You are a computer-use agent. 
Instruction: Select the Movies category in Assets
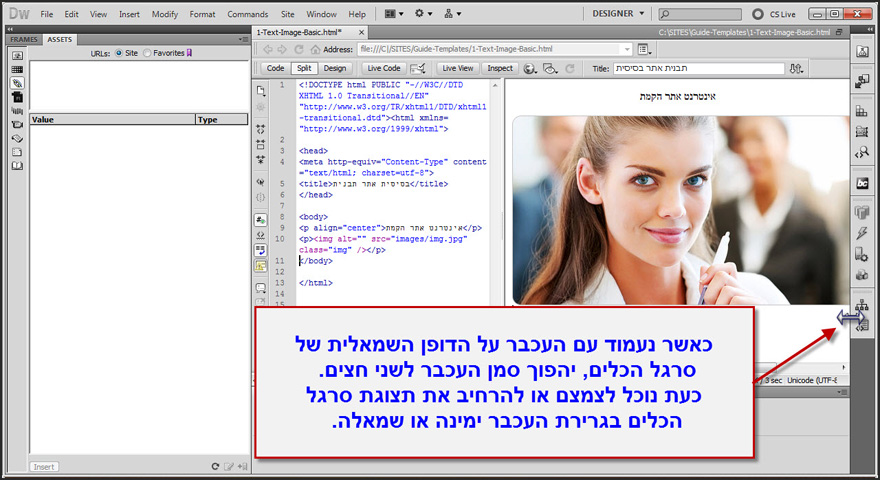(17, 125)
